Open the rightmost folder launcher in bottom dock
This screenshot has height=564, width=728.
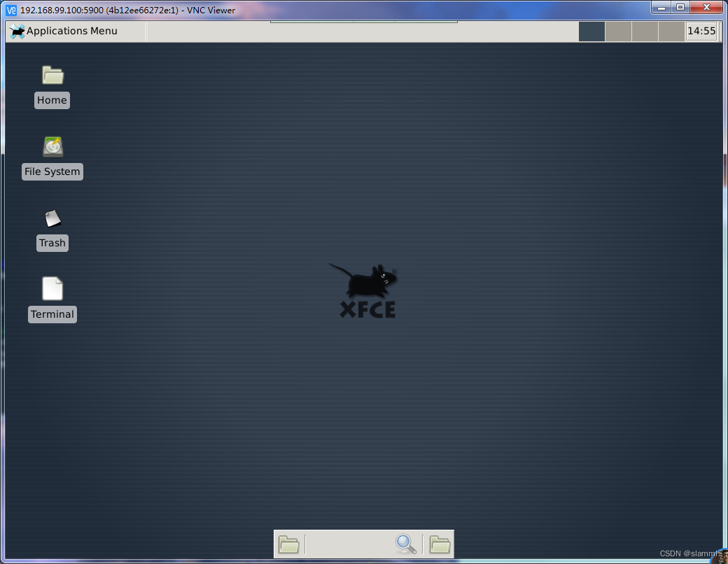(x=440, y=544)
